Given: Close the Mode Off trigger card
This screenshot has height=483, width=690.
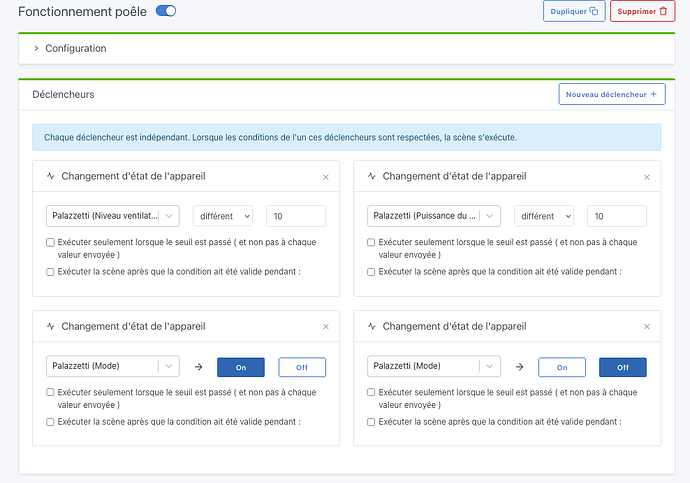Looking at the screenshot, I should [x=647, y=327].
